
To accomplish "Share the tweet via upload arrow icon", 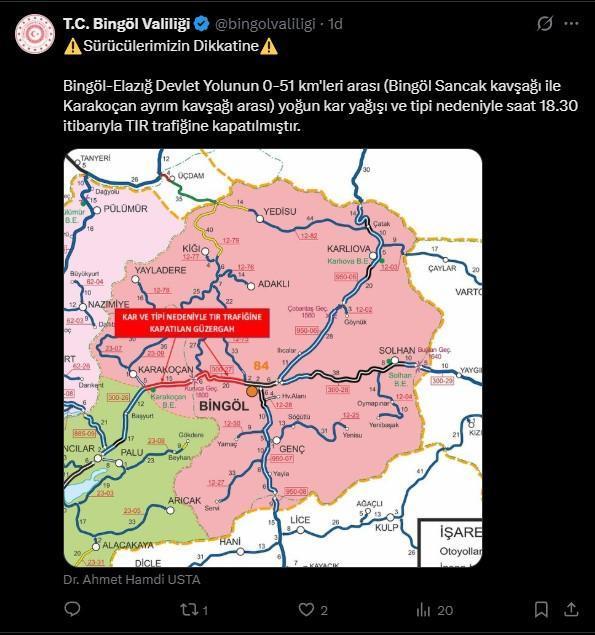I will click(x=571, y=609).
